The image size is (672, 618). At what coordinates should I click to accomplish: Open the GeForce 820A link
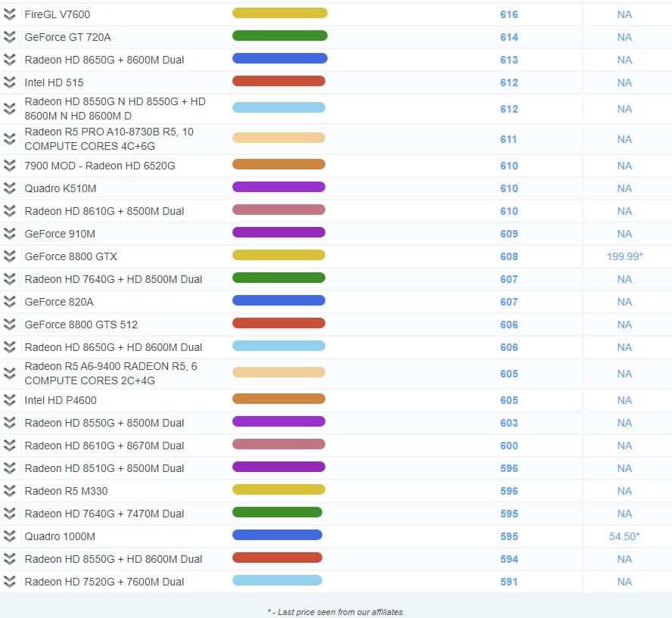pyautogui.click(x=59, y=302)
